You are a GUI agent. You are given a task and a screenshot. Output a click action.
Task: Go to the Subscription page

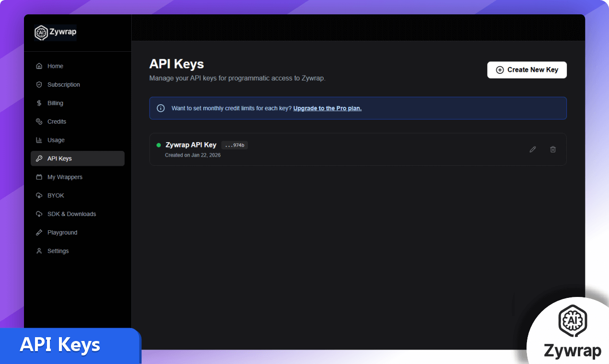pos(78,85)
